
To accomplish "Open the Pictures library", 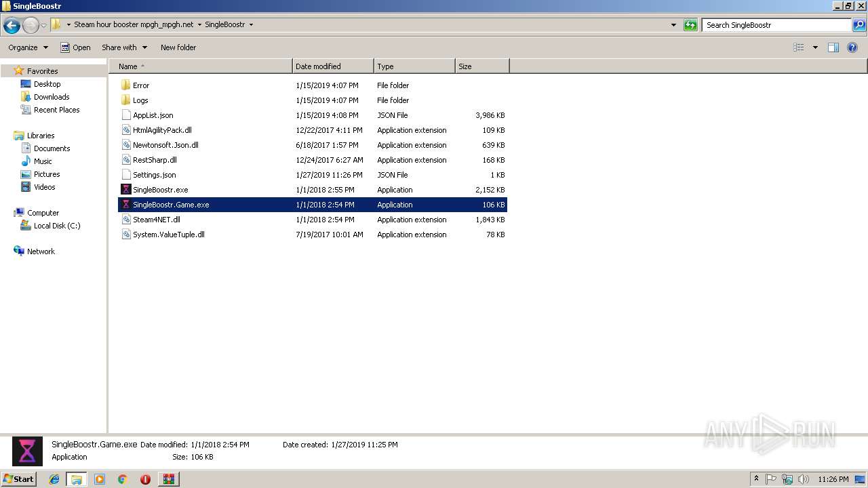I will click(x=47, y=174).
